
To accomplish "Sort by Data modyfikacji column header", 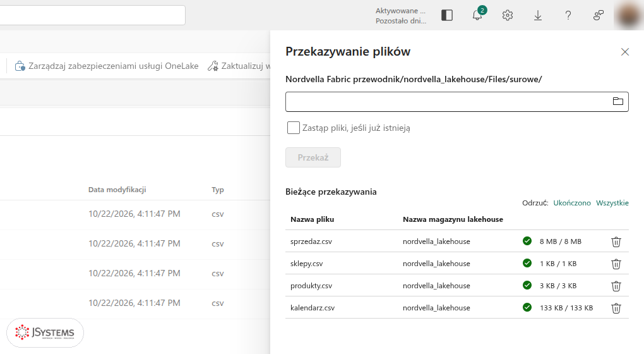I will pos(117,190).
